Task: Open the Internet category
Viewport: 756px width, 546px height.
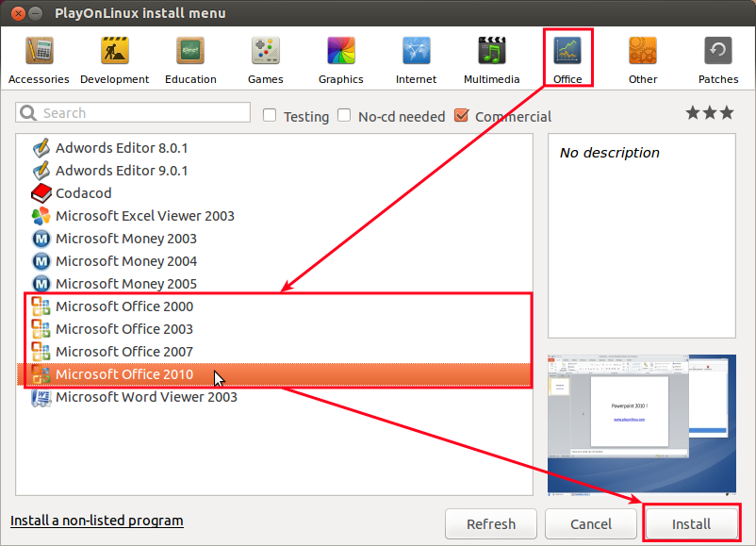Action: click(416, 52)
